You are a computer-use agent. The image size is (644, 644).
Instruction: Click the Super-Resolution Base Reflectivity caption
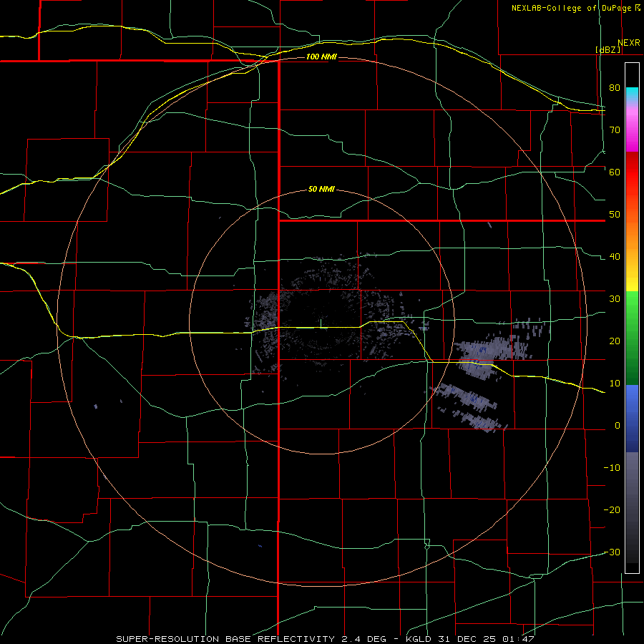(325, 639)
